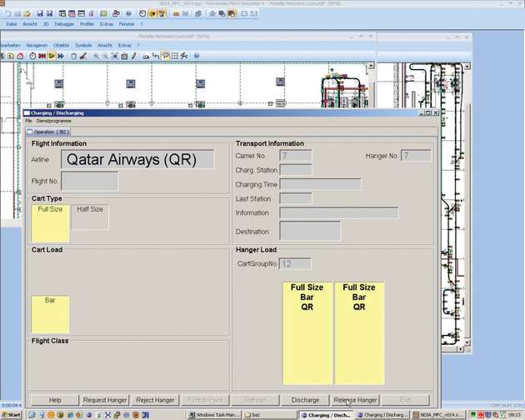Click the Reject Hanger button

point(155,400)
